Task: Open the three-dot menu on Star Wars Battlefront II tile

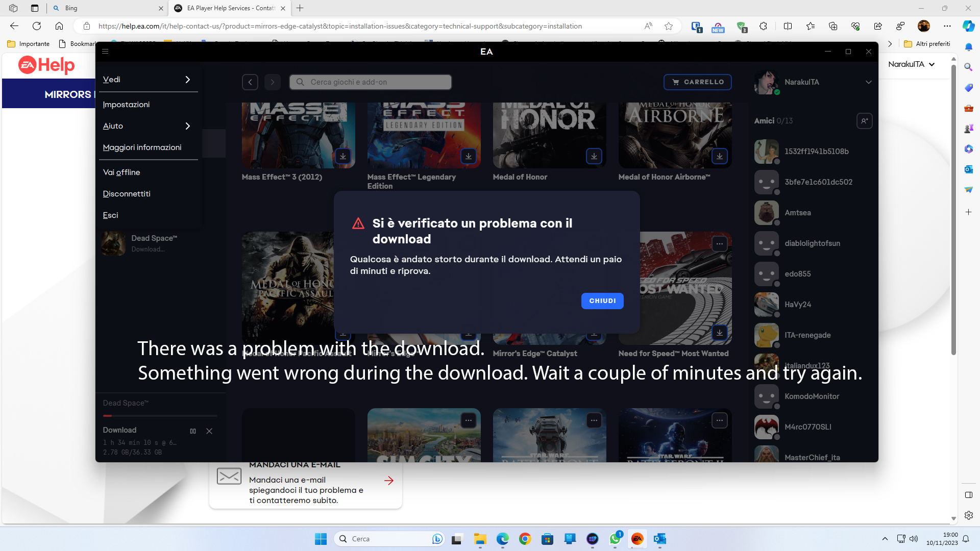Action: [x=720, y=420]
